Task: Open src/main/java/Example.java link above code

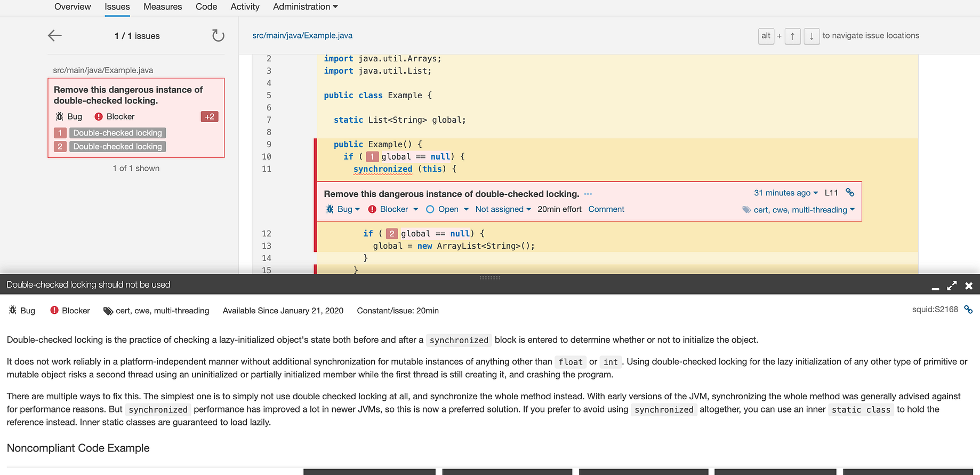Action: click(x=302, y=35)
